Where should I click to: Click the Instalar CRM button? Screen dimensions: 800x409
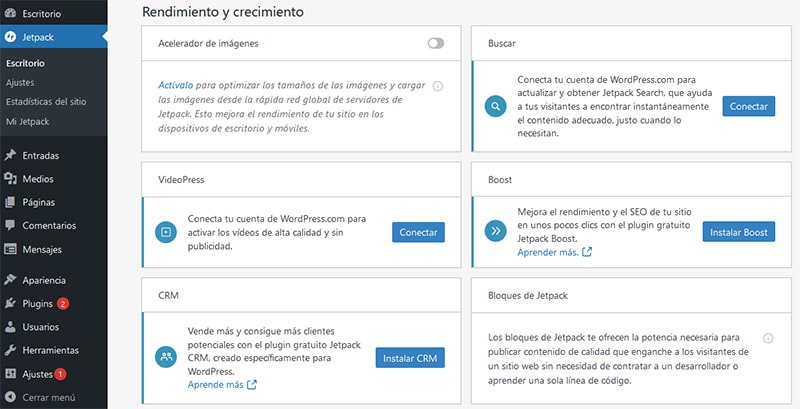pos(410,358)
